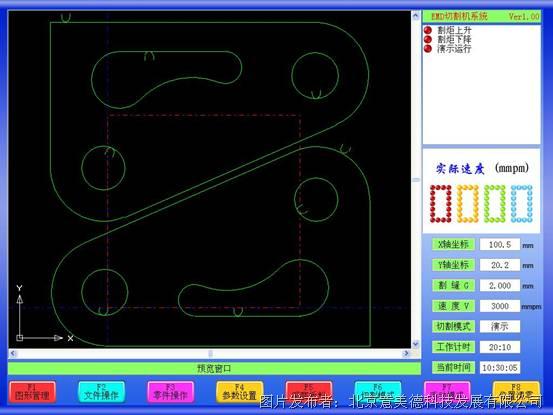Click the X轴坐标 value field showing 100.5
553x415 pixels.
pyautogui.click(x=500, y=244)
